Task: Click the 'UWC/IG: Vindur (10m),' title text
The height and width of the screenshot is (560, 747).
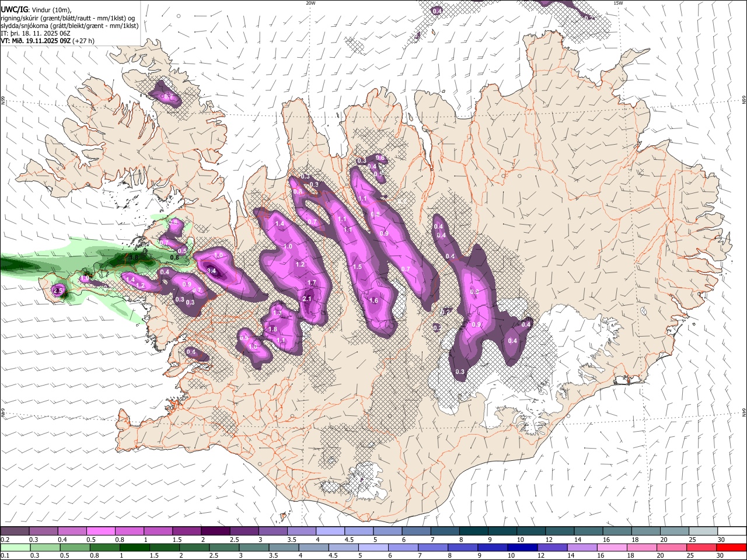Action: click(x=36, y=10)
